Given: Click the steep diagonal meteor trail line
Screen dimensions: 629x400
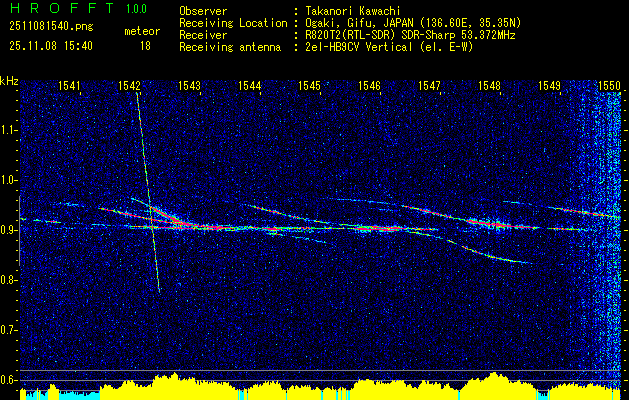Looking at the screenshot, I should pyautogui.click(x=148, y=193).
